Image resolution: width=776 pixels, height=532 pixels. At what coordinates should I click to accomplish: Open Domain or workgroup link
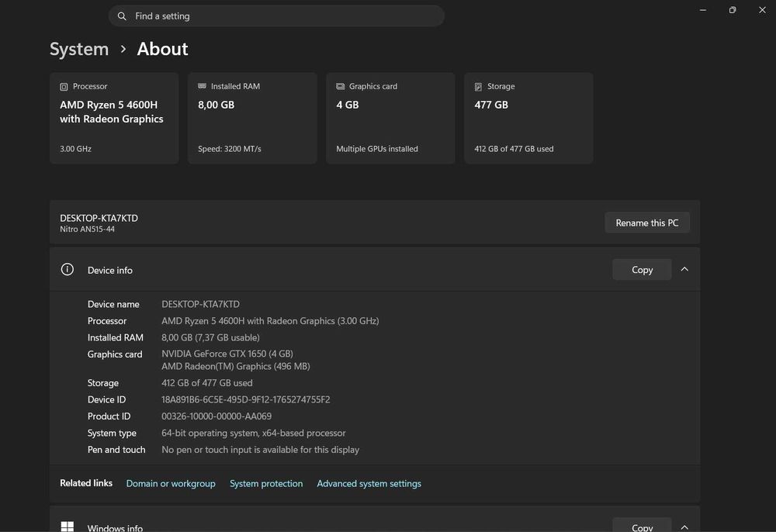(x=171, y=484)
